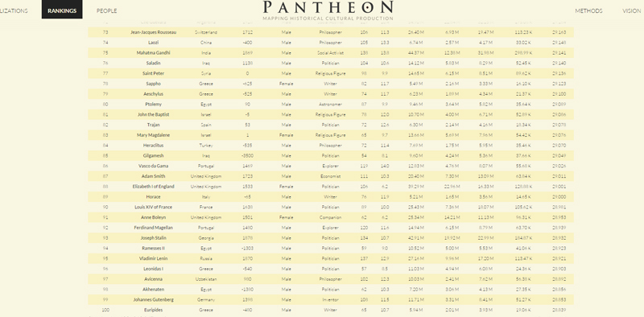Open the Methods page

588,10
